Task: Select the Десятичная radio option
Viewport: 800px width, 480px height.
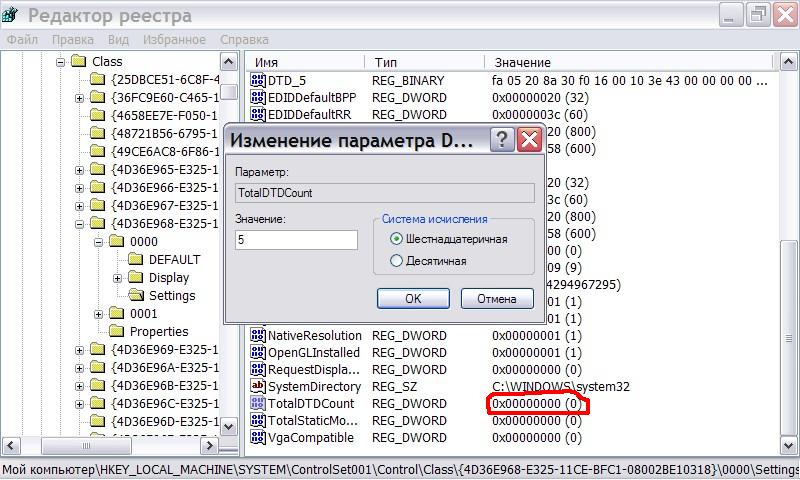Action: 397,261
